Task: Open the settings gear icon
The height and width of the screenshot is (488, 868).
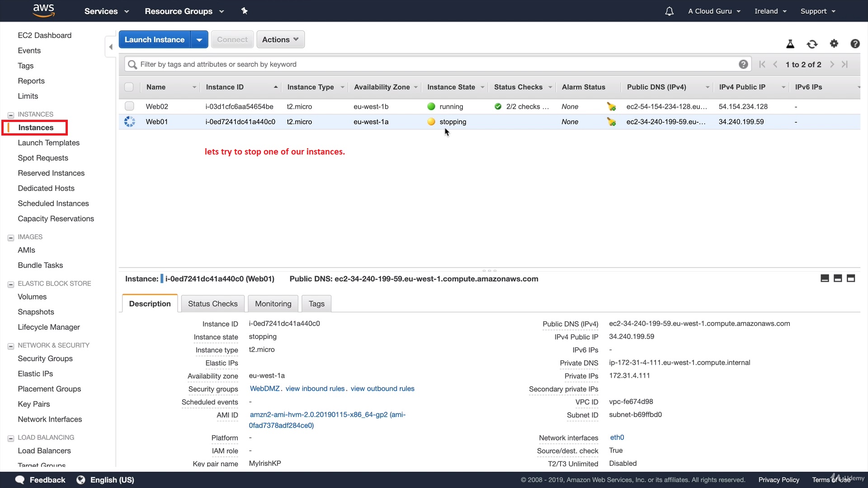Action: pyautogui.click(x=834, y=43)
